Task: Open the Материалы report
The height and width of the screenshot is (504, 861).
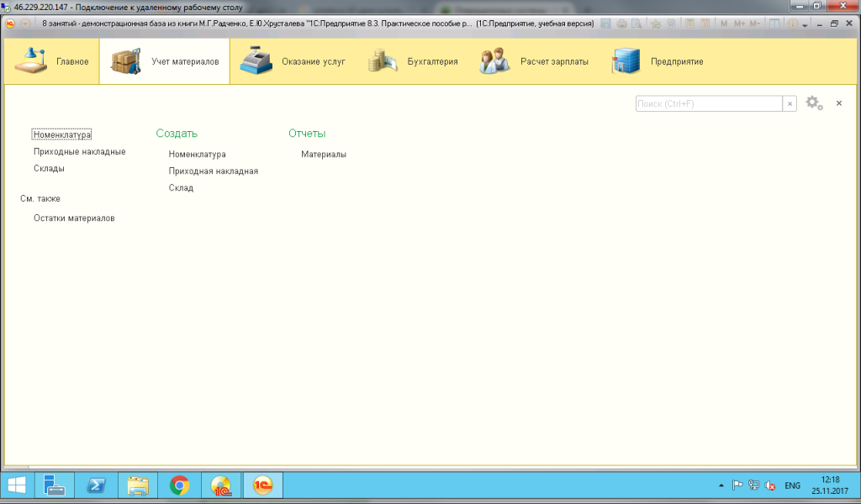Action: tap(324, 155)
